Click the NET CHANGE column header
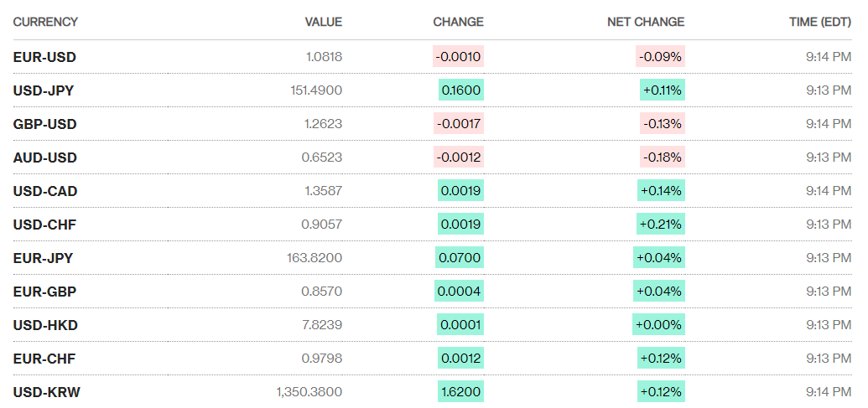This screenshot has height=408, width=868. click(x=645, y=22)
